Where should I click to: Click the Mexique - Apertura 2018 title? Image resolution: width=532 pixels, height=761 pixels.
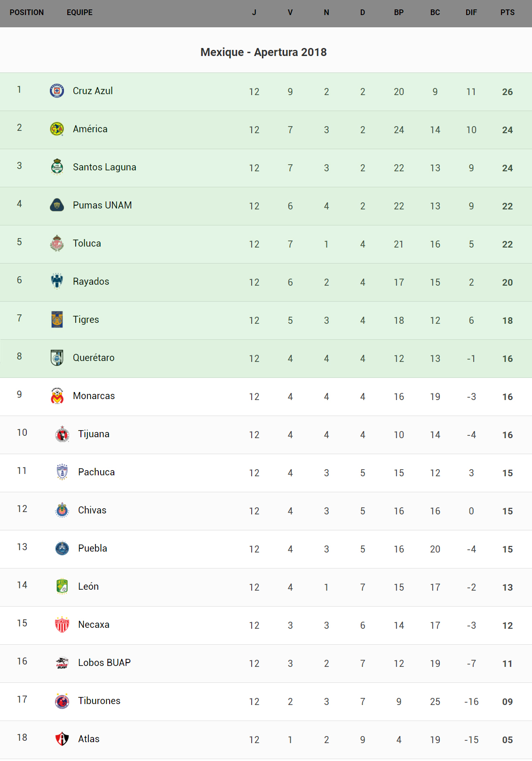coord(263,52)
